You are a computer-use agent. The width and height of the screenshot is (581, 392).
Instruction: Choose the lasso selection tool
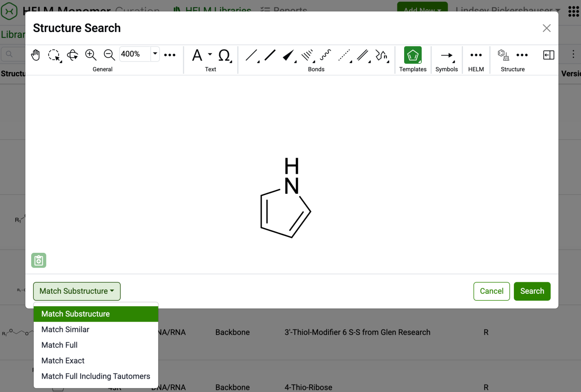54,55
